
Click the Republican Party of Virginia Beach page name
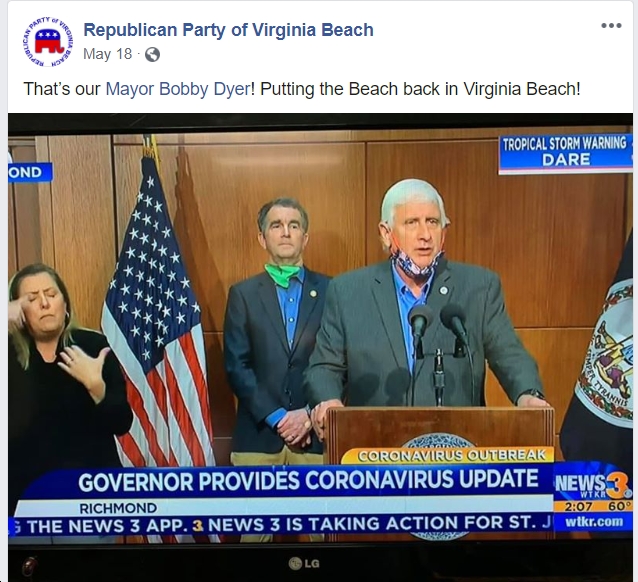pyautogui.click(x=228, y=30)
